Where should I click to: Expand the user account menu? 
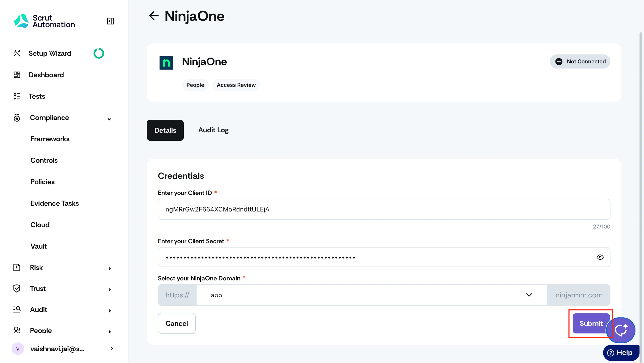tap(112, 349)
